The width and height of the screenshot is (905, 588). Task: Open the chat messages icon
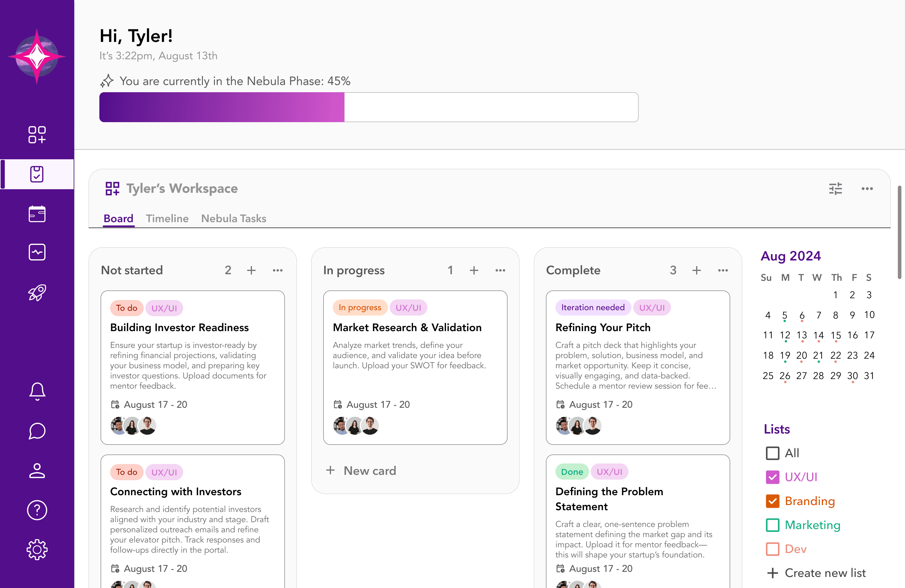coord(37,431)
